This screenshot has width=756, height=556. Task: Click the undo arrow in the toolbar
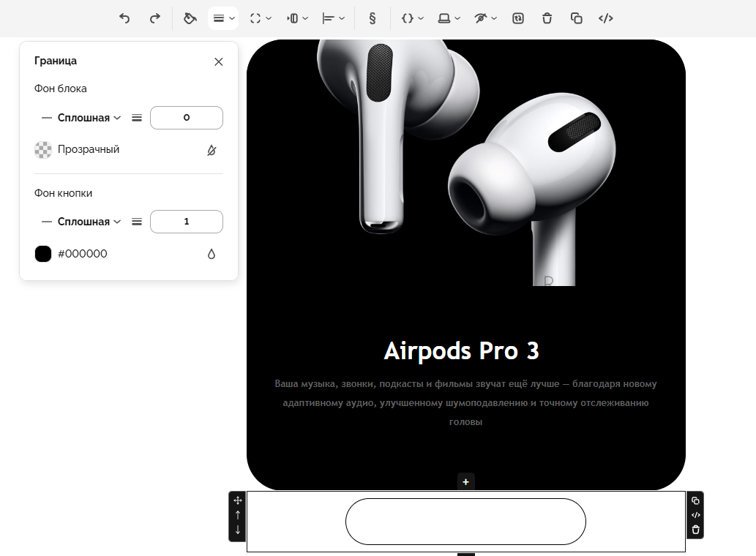click(124, 18)
